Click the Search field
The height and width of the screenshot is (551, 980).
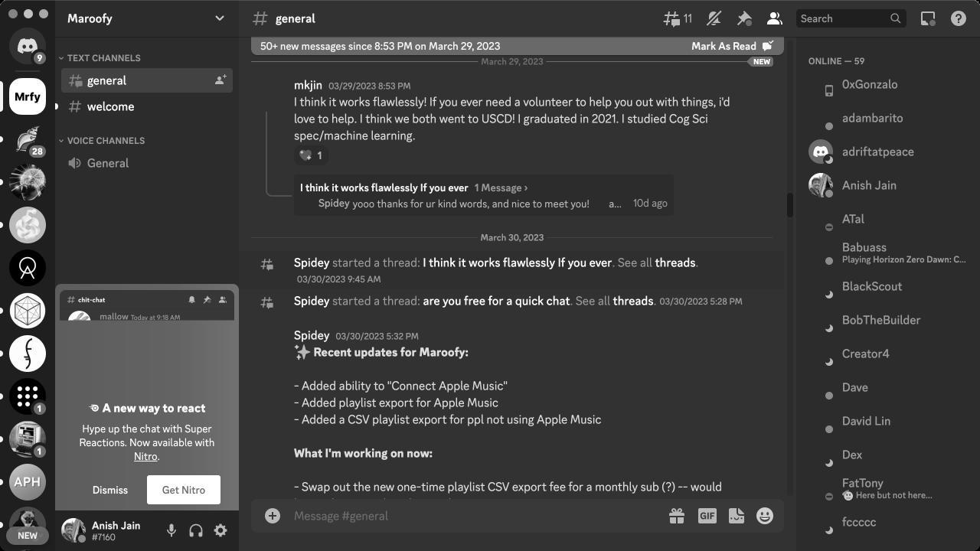coord(851,18)
